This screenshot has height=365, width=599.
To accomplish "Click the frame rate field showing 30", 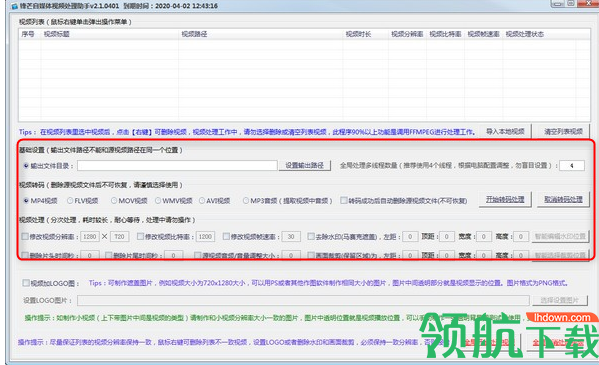I will tap(291, 237).
